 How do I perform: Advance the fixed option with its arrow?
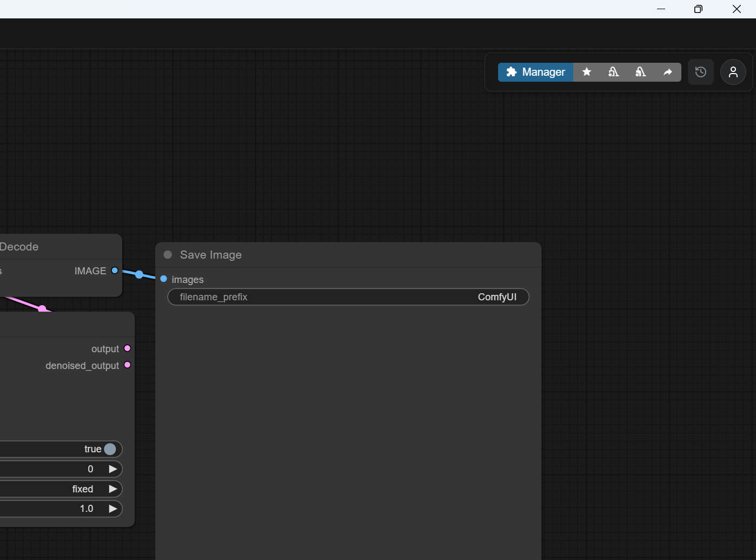[x=113, y=489]
